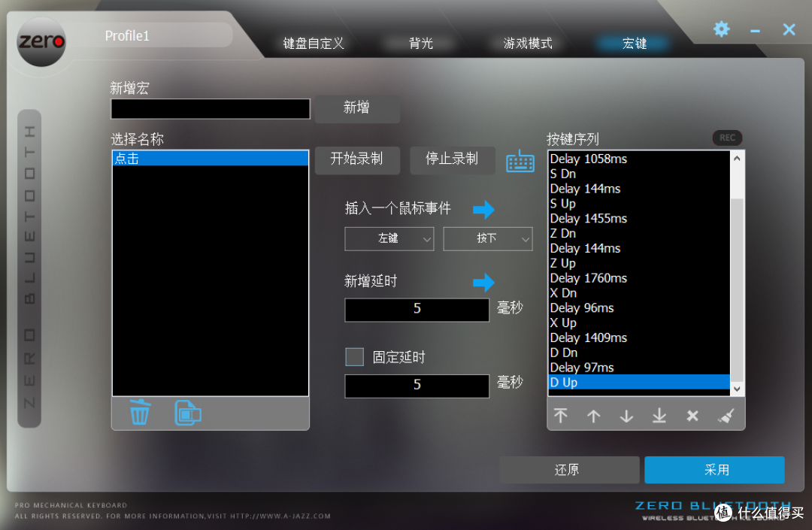Click the Profile1 profile label

(x=127, y=36)
